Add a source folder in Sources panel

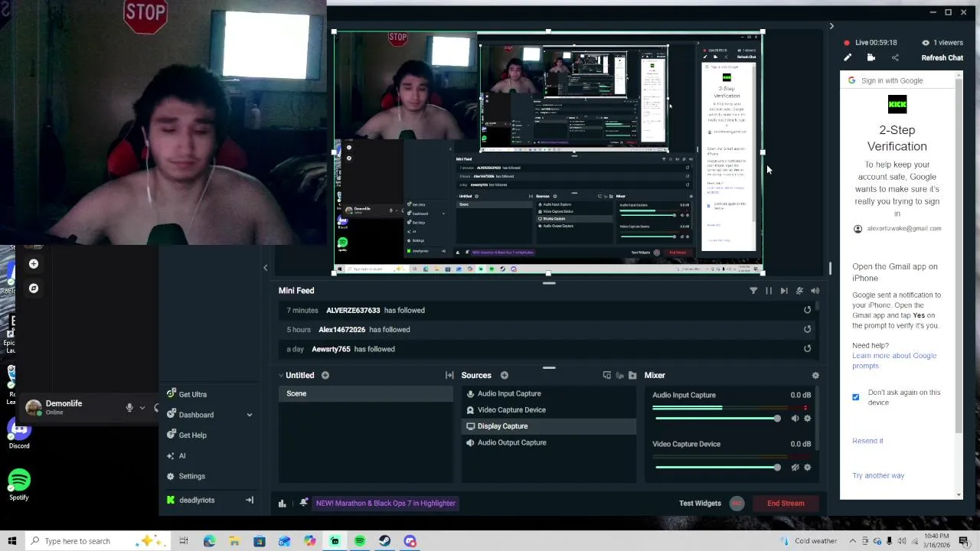632,375
